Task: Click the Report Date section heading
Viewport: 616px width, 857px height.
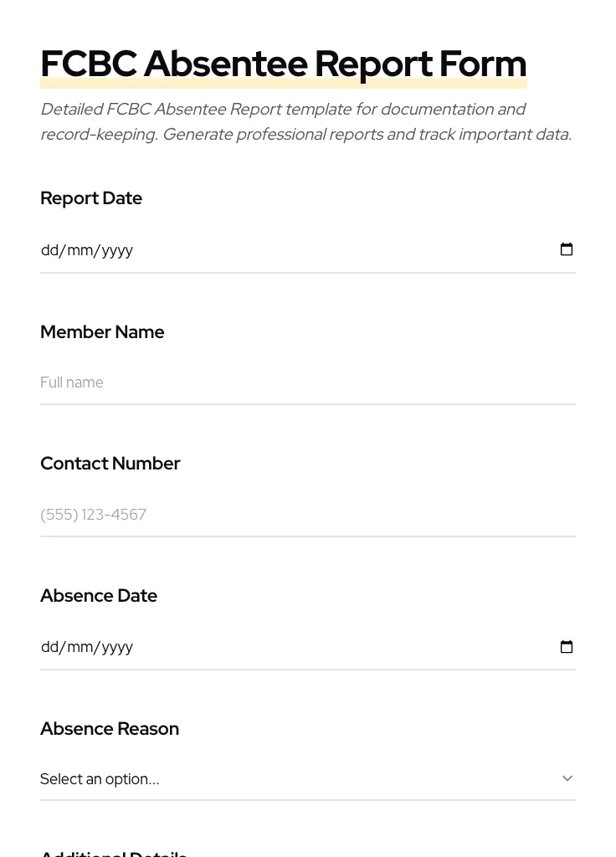Action: pyautogui.click(x=91, y=198)
